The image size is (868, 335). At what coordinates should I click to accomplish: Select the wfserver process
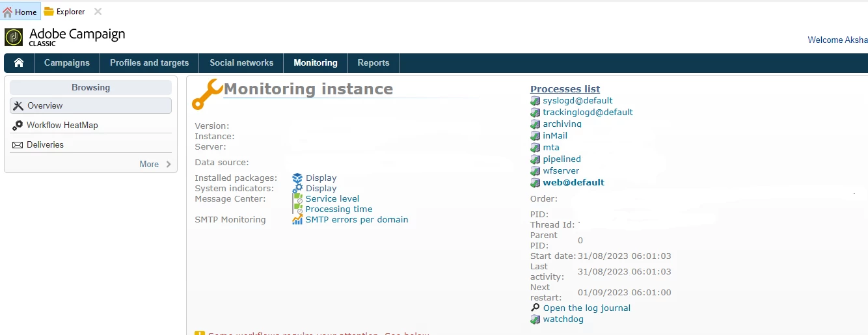[561, 171]
